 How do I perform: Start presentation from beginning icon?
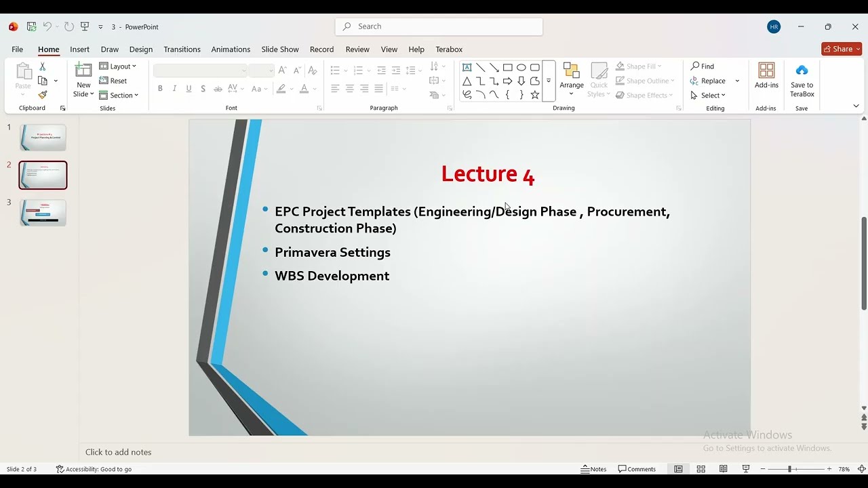85,26
